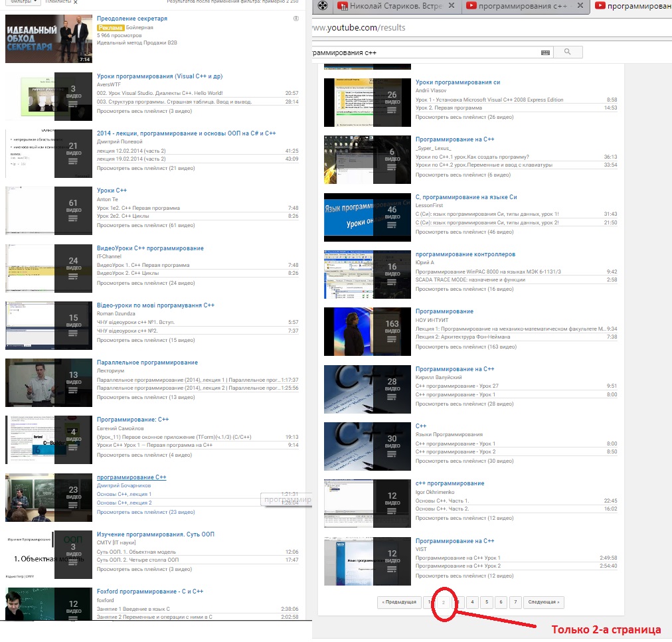Open the on-screen keyboard icon in the search box

[x=545, y=52]
